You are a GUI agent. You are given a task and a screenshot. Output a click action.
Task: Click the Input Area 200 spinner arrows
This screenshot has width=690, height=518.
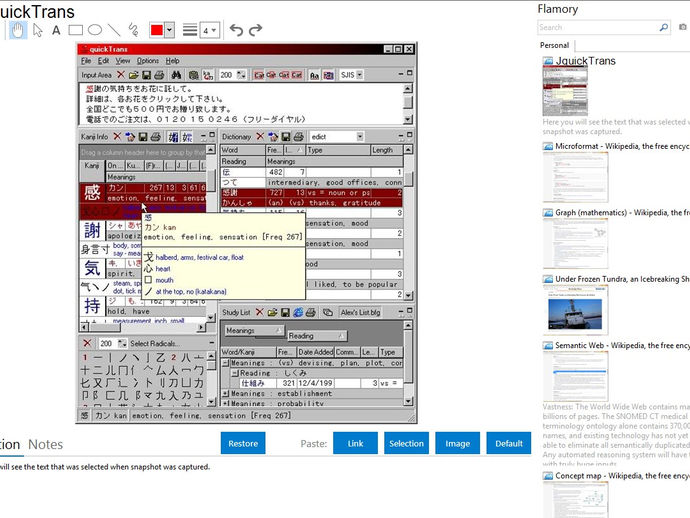[241, 75]
